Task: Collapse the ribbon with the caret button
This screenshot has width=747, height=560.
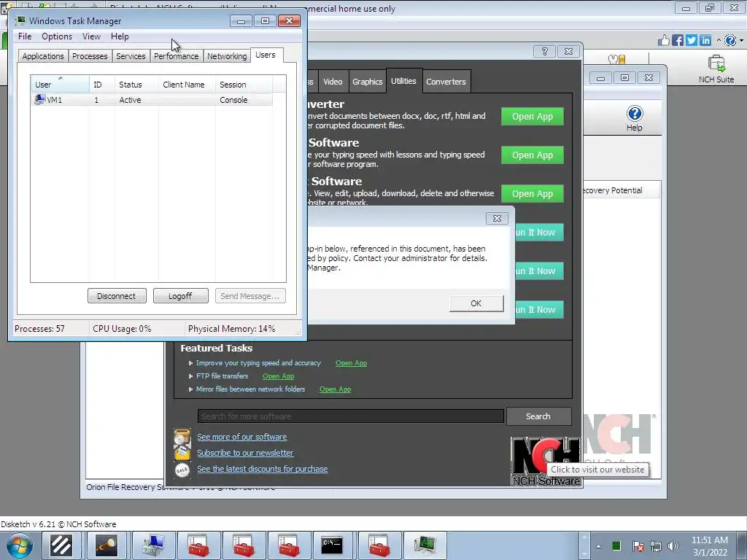Action: point(719,41)
